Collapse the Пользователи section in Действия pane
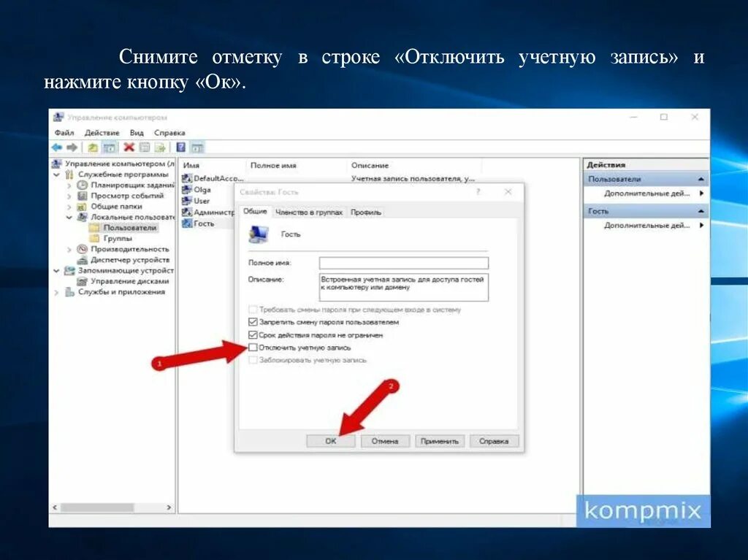 click(701, 180)
